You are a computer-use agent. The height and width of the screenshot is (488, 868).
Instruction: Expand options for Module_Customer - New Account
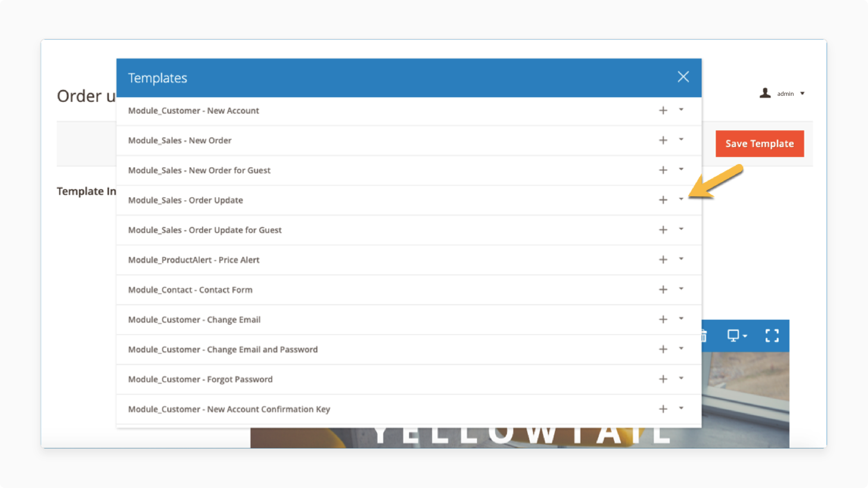tap(681, 109)
